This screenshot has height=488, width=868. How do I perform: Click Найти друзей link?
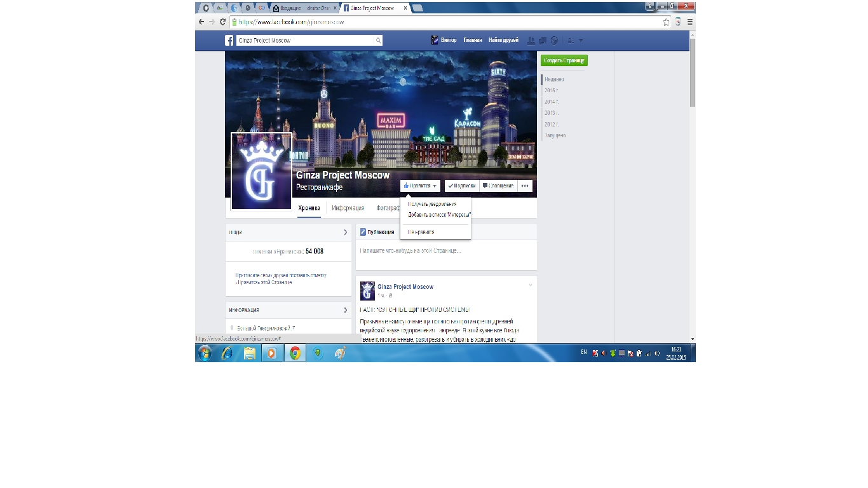[503, 40]
